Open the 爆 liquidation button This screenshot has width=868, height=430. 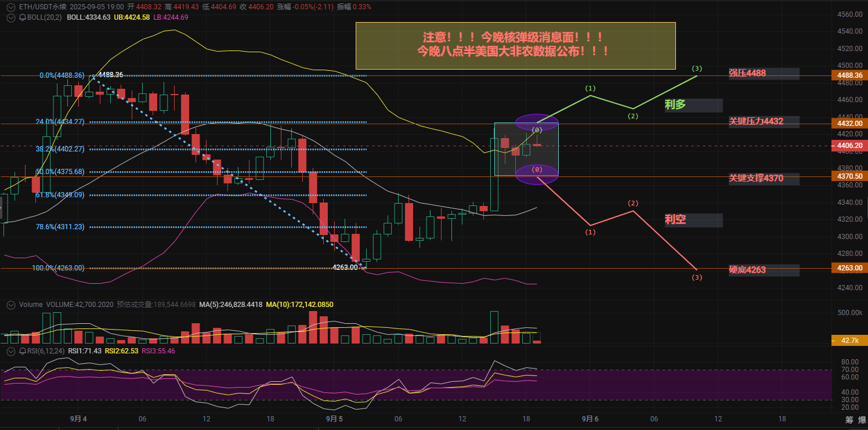tap(861, 420)
